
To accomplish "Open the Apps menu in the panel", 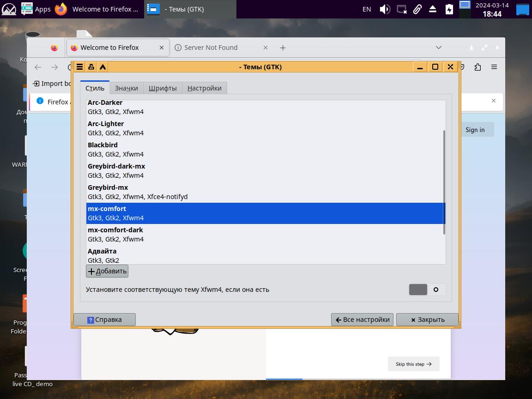I will [x=36, y=9].
